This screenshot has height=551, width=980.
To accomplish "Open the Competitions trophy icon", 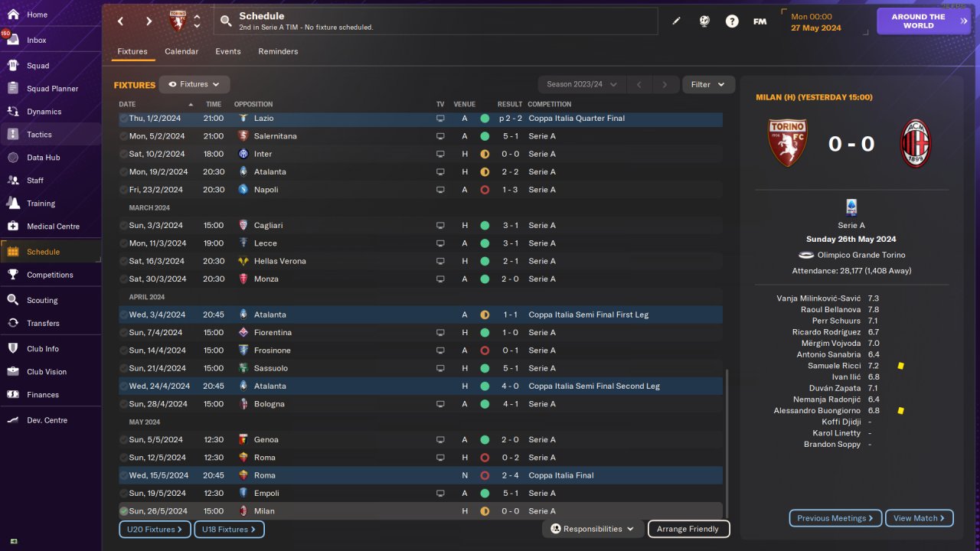I will (13, 275).
